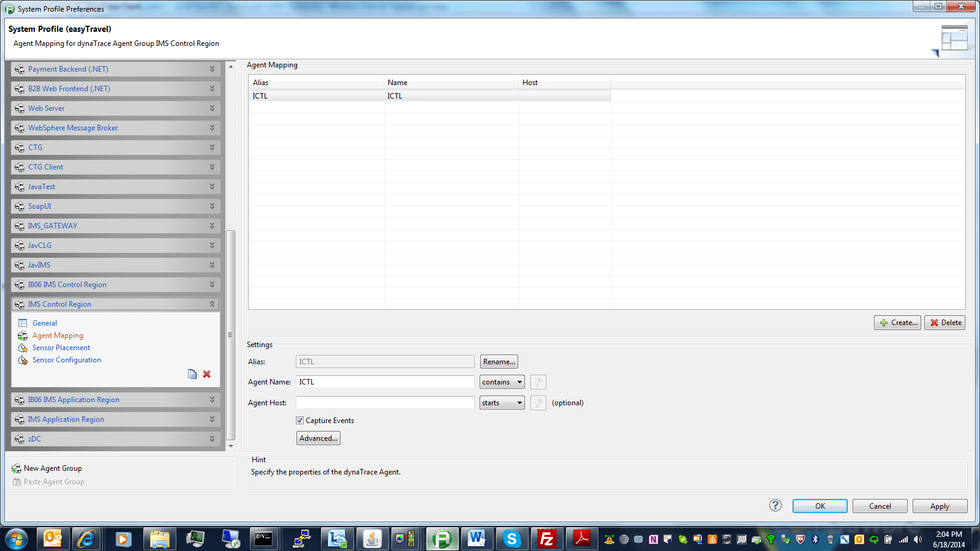Click the Create... button
The image size is (980, 551).
898,323
